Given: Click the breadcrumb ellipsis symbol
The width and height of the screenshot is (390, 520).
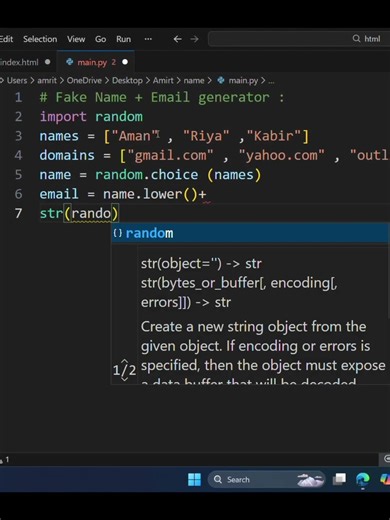Looking at the screenshot, I should [x=271, y=81].
